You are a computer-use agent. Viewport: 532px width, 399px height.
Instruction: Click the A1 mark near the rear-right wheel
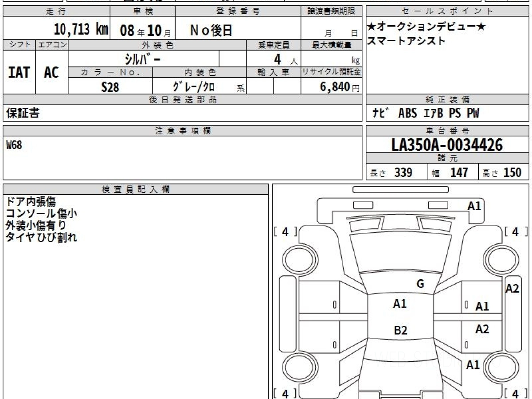click(473, 365)
